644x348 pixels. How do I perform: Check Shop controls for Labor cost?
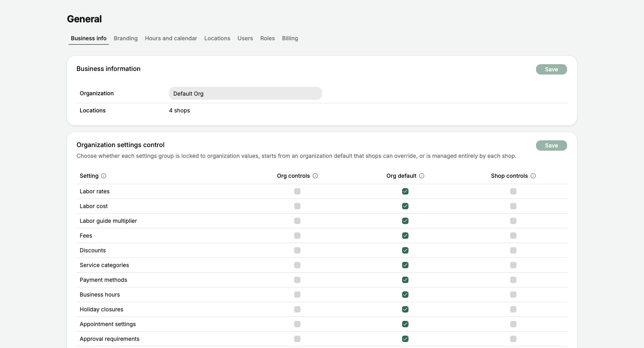click(x=513, y=206)
